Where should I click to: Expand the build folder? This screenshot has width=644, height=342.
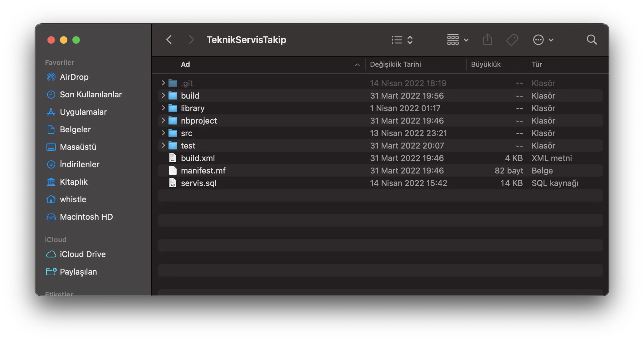(163, 95)
